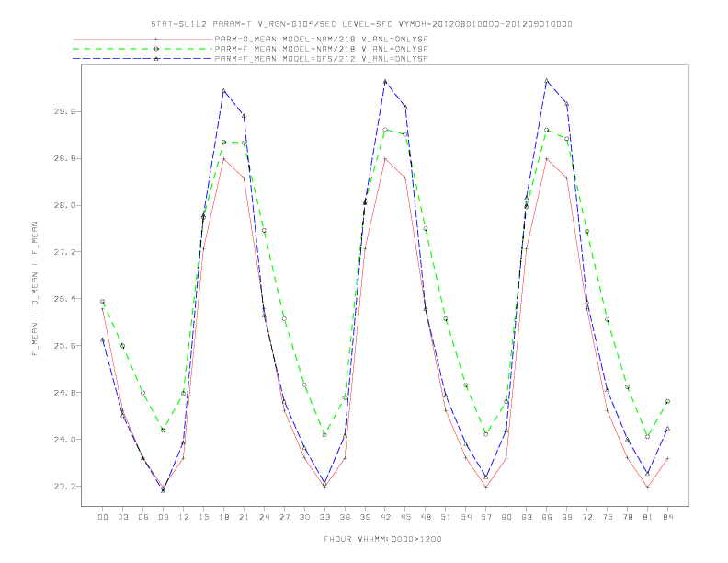Click green NAM circle marker at hour 09
Screen dimensions: 728x563
click(x=163, y=431)
